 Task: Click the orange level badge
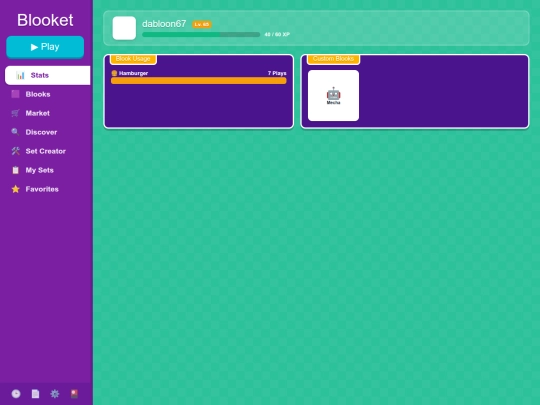click(201, 24)
